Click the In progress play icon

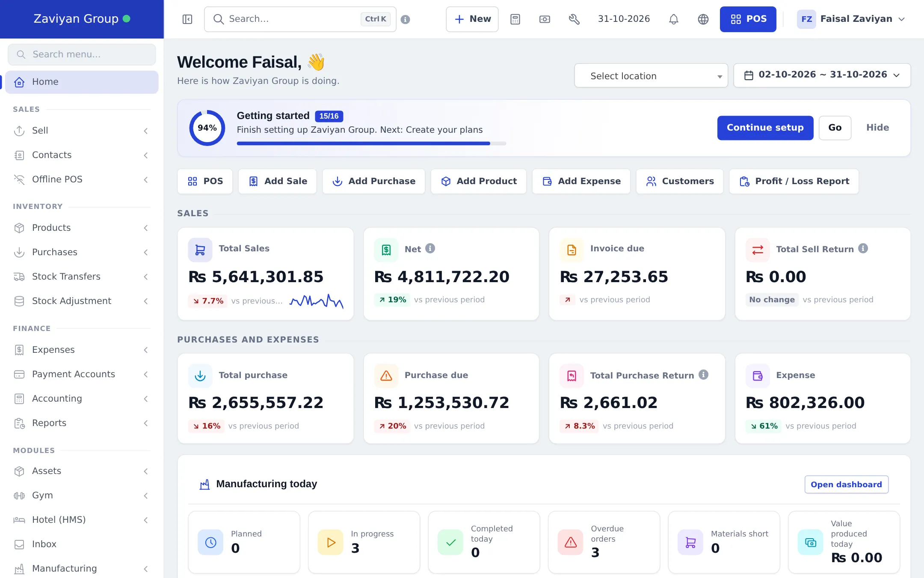point(331,542)
